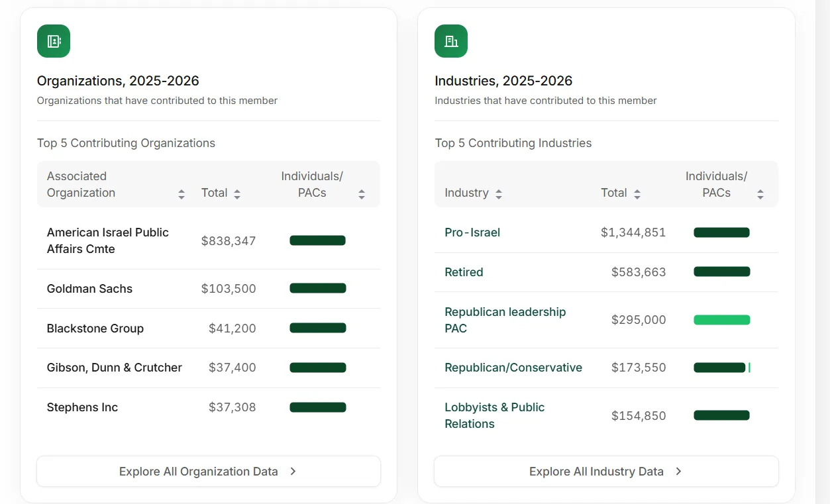Open the Republican/Conservative industry link
This screenshot has width=830, height=504.
point(513,368)
